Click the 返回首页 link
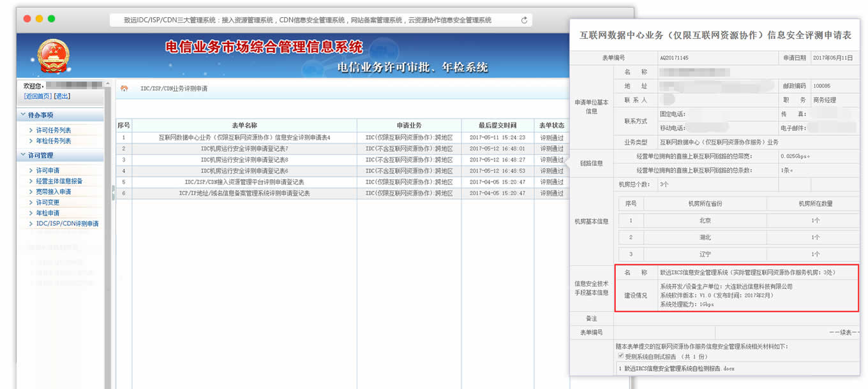The width and height of the screenshot is (868, 389). coord(38,96)
